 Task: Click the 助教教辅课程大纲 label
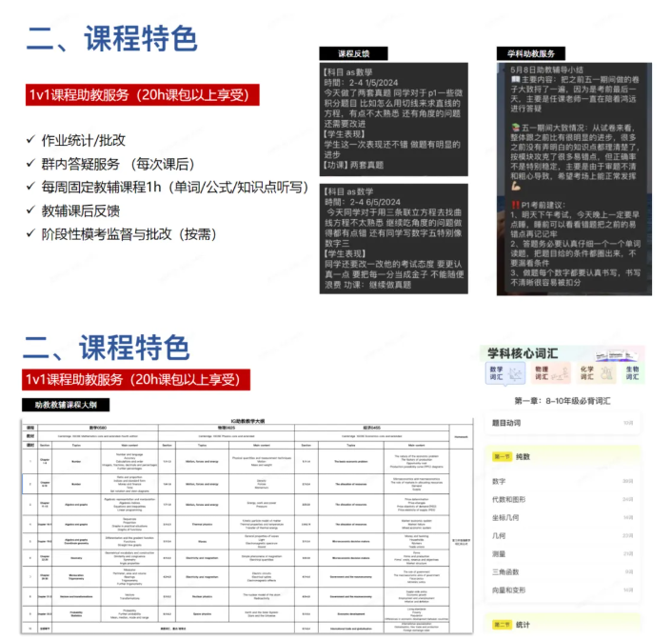(x=61, y=405)
